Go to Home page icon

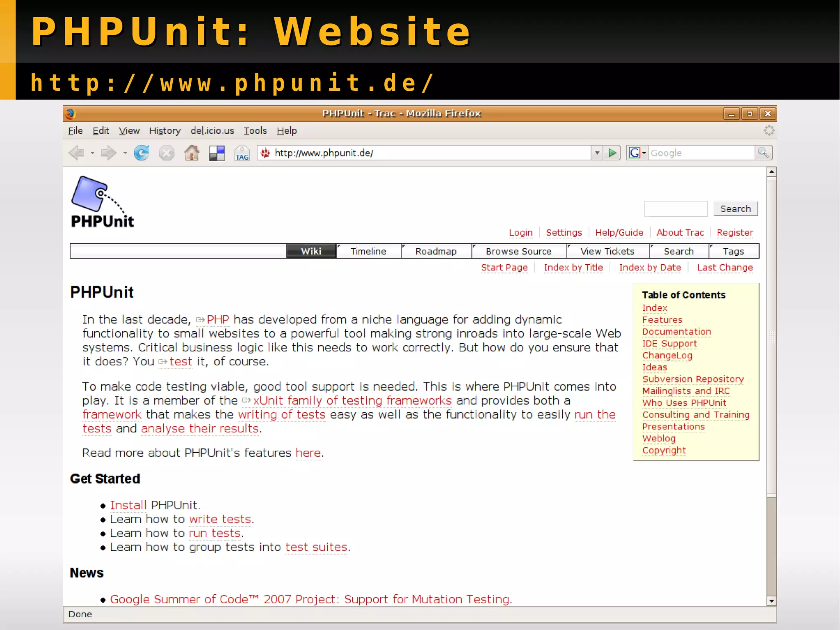click(192, 153)
